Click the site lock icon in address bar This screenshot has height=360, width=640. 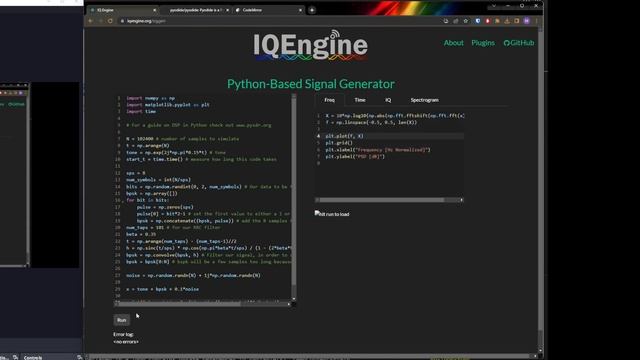pos(122,21)
